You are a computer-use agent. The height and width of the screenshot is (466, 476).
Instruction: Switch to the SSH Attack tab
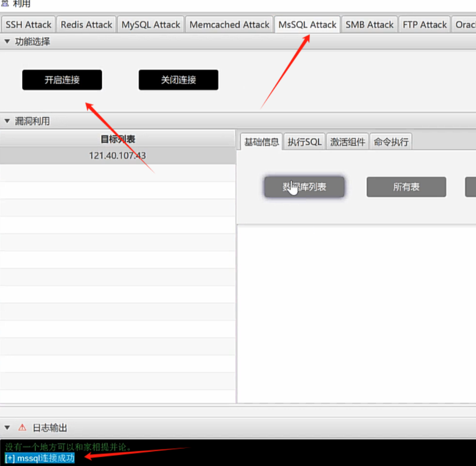tap(28, 25)
